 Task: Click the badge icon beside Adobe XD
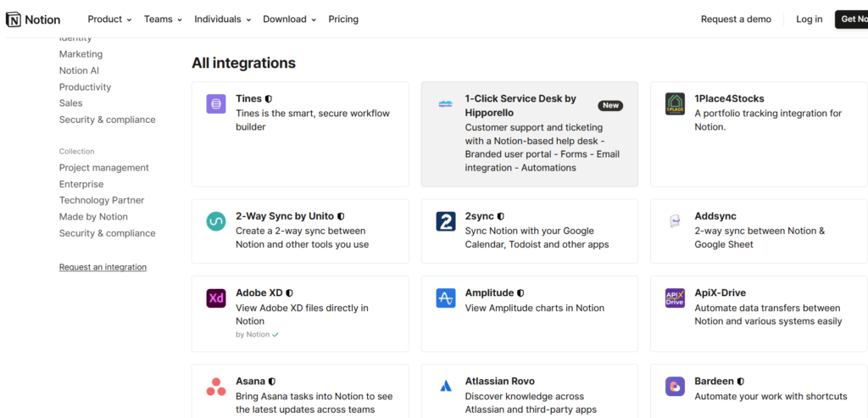tap(290, 293)
